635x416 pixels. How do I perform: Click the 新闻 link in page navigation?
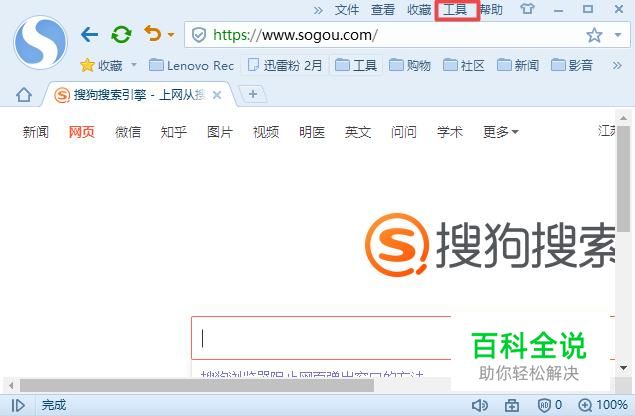36,132
